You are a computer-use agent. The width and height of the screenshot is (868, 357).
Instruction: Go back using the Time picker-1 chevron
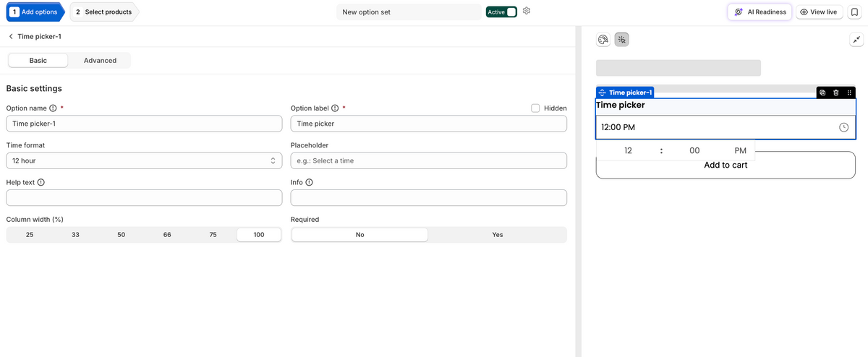pos(11,36)
